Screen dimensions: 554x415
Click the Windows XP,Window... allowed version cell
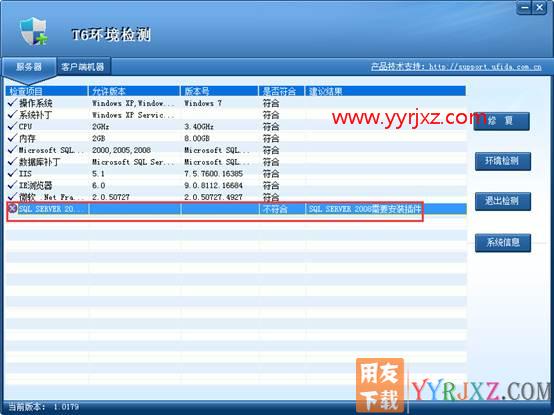(133, 103)
